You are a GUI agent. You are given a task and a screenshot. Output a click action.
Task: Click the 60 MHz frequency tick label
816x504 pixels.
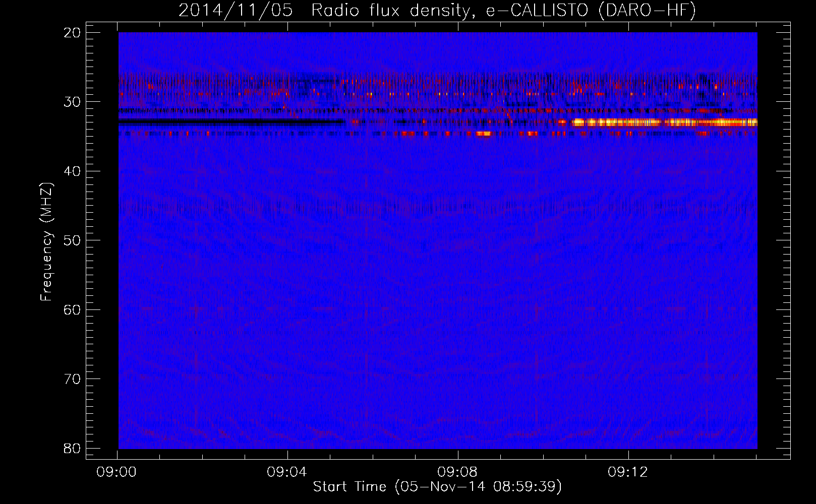(72, 309)
